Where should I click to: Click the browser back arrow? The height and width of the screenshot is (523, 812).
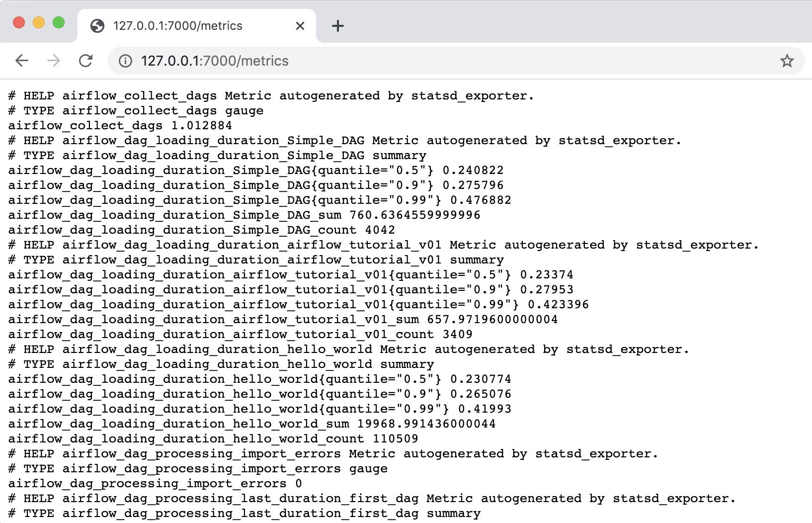click(22, 61)
